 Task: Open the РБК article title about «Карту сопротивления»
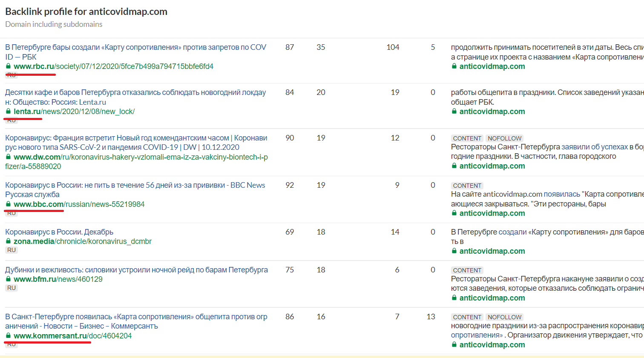tap(135, 52)
